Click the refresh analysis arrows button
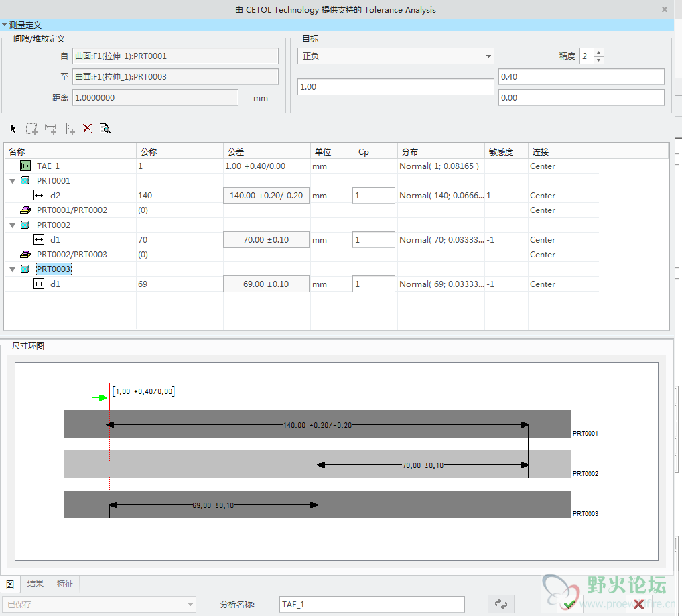Viewport: 682px width, 616px height. 500,604
